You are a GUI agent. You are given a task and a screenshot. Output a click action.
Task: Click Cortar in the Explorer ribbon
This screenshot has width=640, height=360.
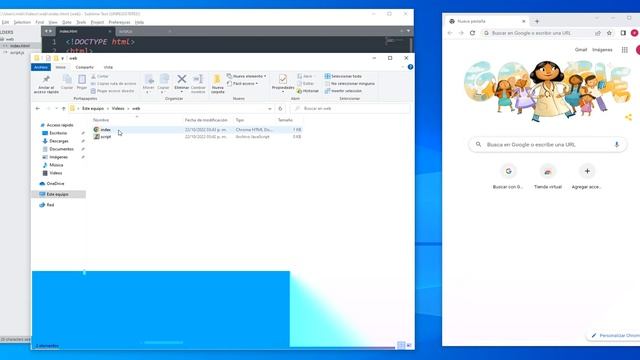[100, 76]
